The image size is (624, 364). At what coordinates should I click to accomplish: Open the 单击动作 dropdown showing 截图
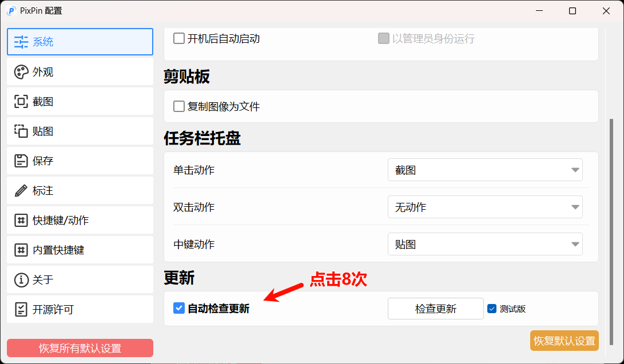[x=484, y=170]
